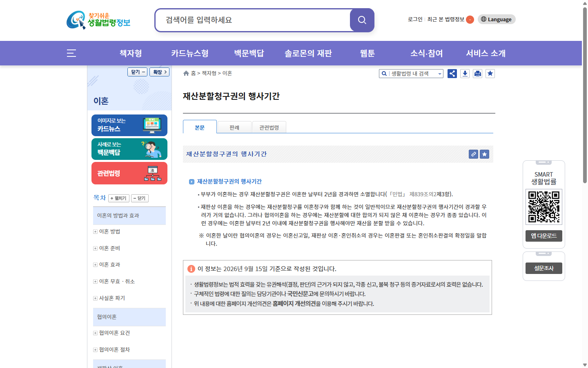Open the 카드뉴스형 menu
This screenshot has height=368, width=588.
click(x=190, y=53)
